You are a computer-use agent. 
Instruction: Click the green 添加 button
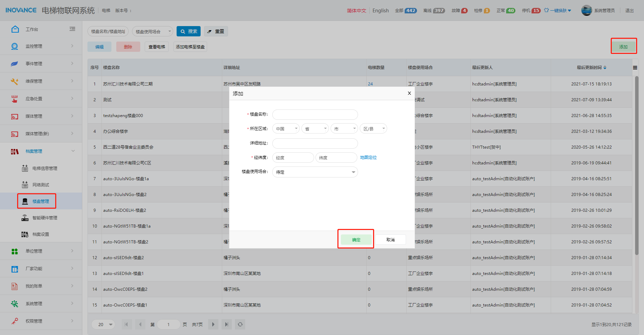coord(623,47)
